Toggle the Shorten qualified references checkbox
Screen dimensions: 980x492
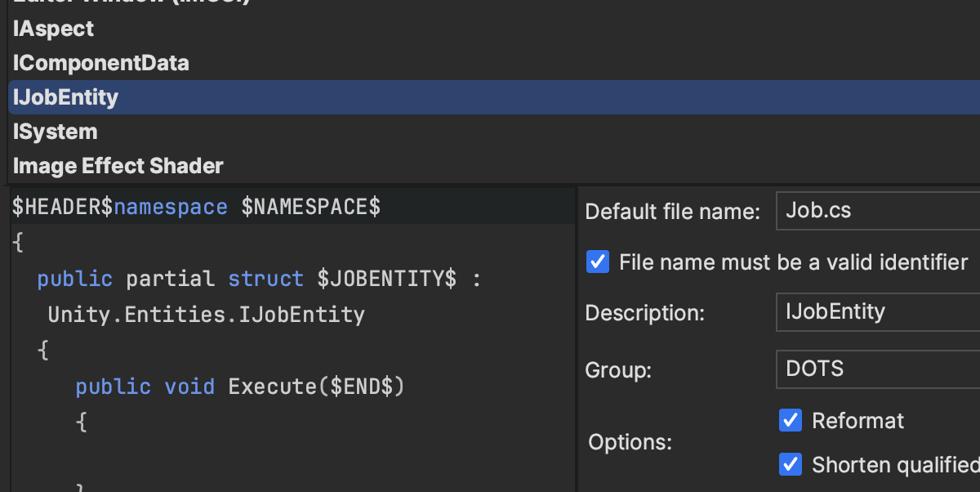[x=790, y=465]
